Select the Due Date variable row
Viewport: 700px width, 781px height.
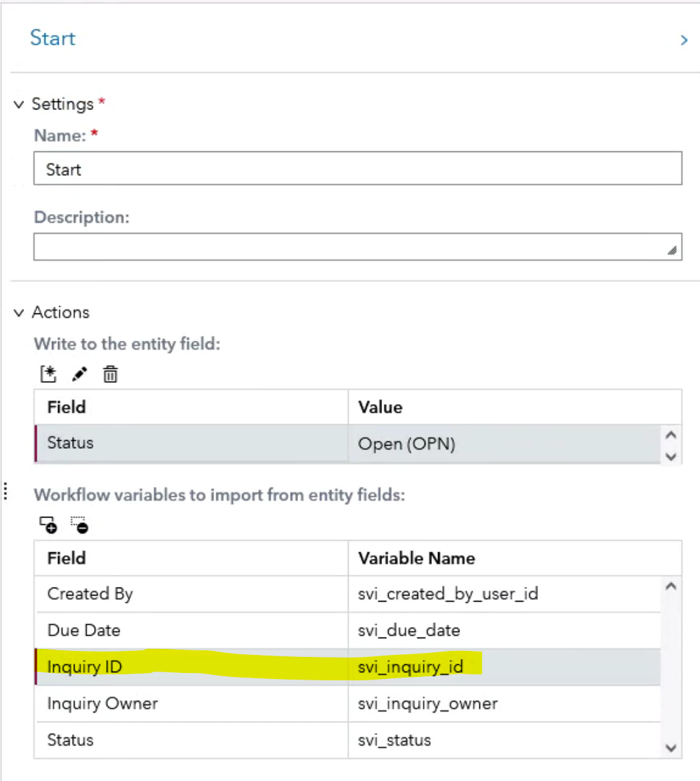click(191, 630)
